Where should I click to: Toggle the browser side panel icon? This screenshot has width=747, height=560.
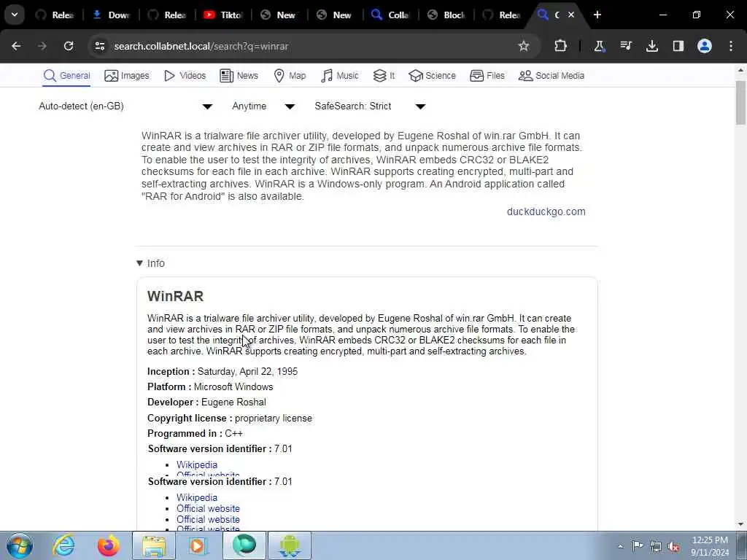(x=678, y=46)
